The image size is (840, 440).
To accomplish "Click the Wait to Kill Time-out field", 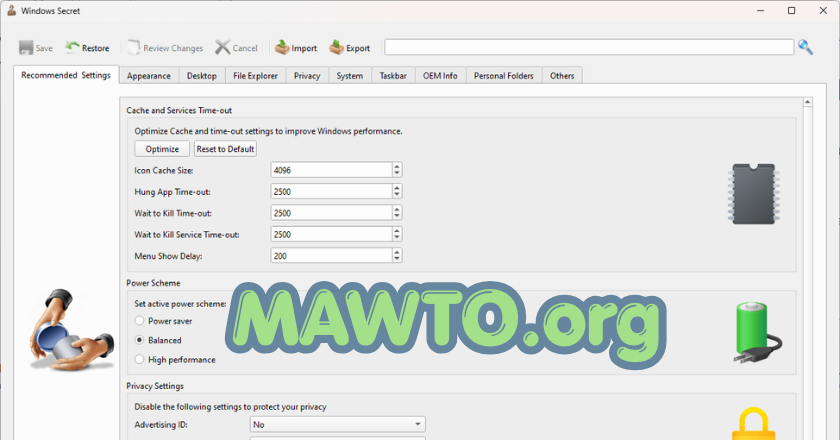I will (332, 213).
